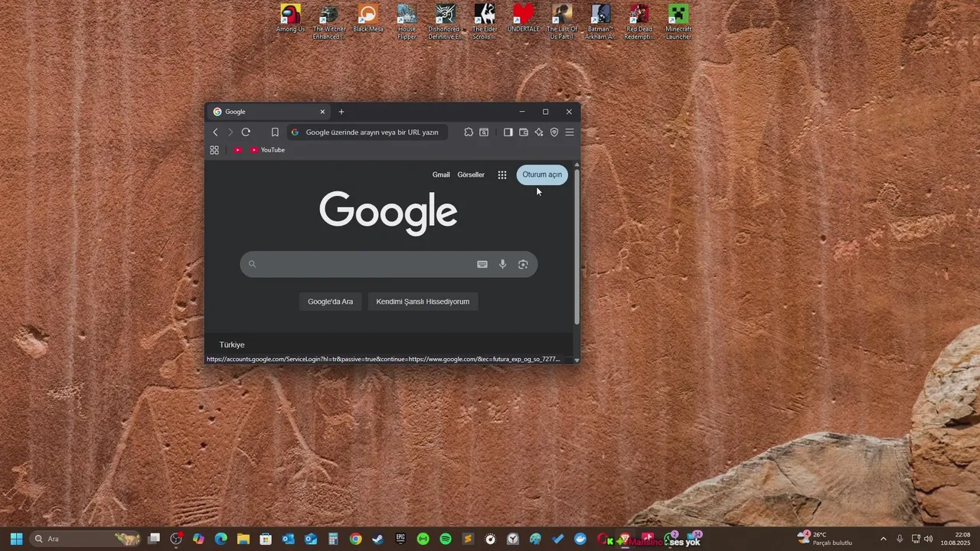Launch Google Chrome from the taskbar
Viewport: 980px width, 551px height.
tap(355, 539)
